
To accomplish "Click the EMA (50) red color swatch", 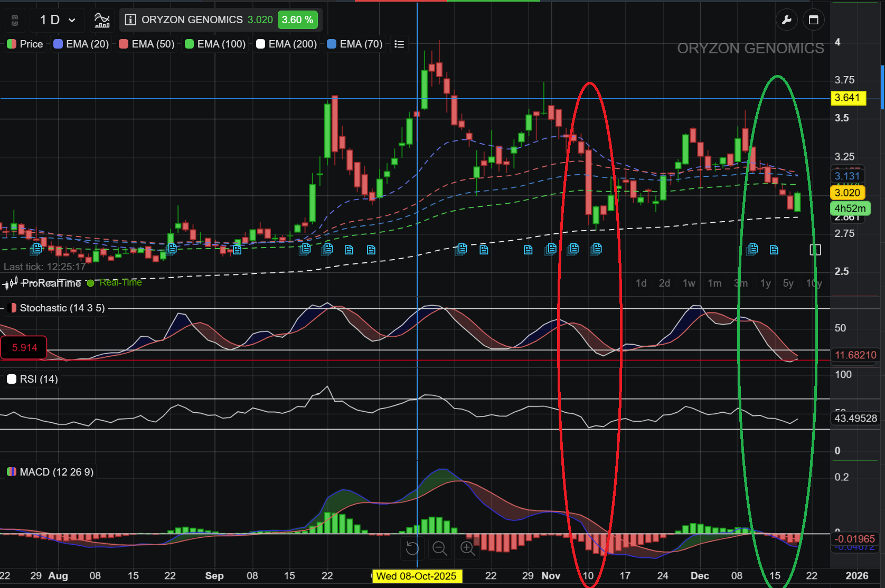I will 124,44.
